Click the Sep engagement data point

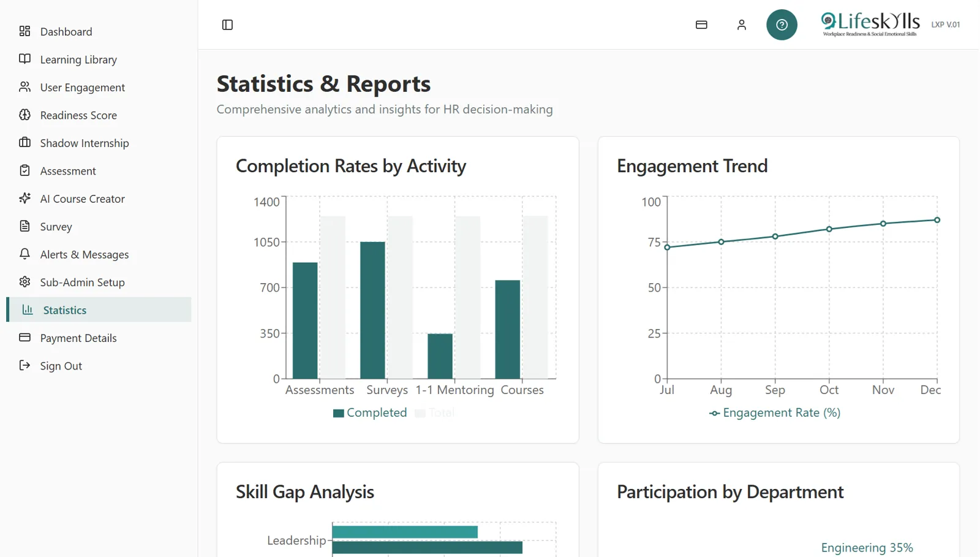(775, 237)
